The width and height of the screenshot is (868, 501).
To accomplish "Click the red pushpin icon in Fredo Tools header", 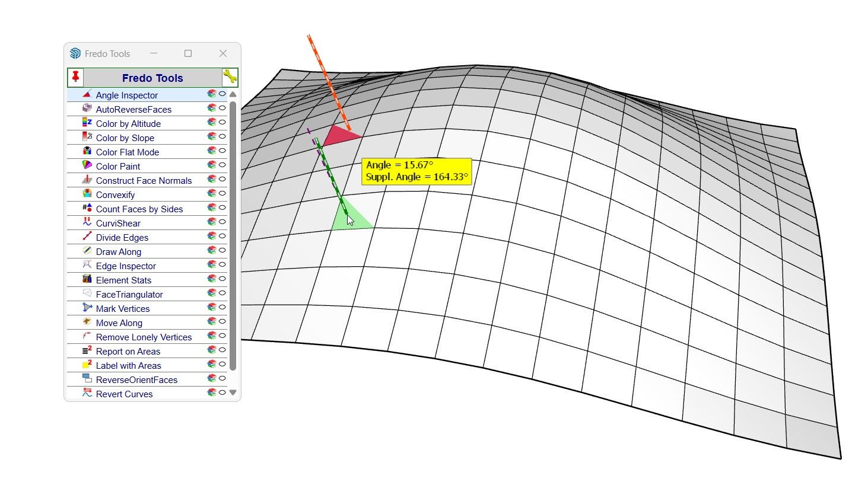I will coord(75,78).
